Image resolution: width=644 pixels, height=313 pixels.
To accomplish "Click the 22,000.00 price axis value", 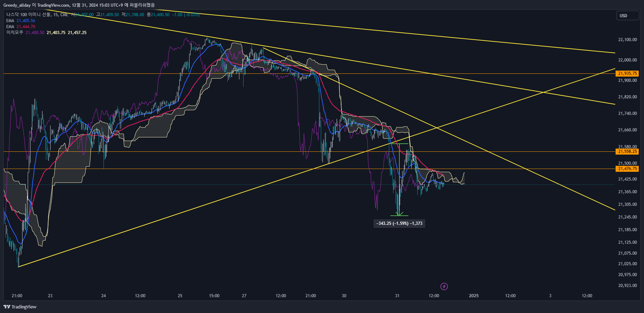I will [628, 60].
